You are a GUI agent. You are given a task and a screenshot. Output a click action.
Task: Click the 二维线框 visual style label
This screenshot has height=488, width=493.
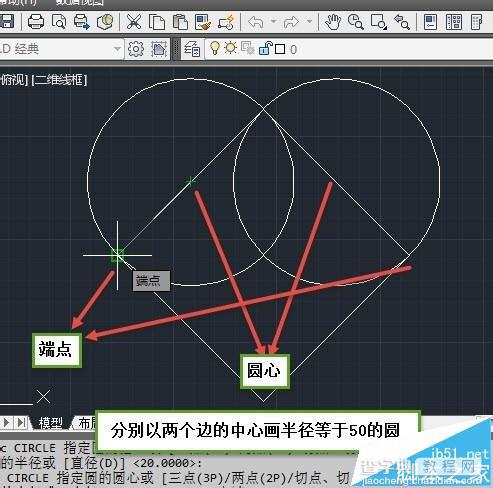[59, 80]
